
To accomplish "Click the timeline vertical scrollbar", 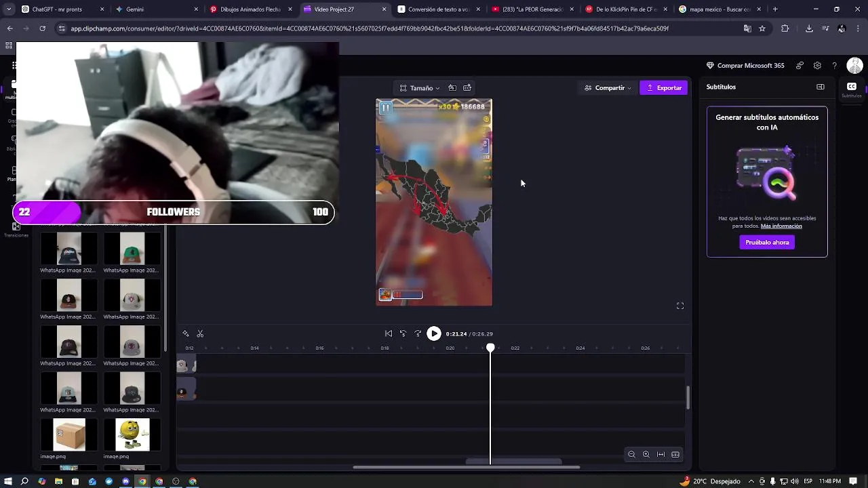I will (x=688, y=397).
